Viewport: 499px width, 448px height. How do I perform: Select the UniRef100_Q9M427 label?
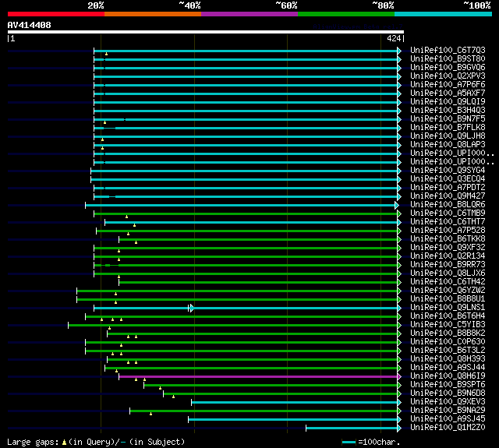[448, 196]
